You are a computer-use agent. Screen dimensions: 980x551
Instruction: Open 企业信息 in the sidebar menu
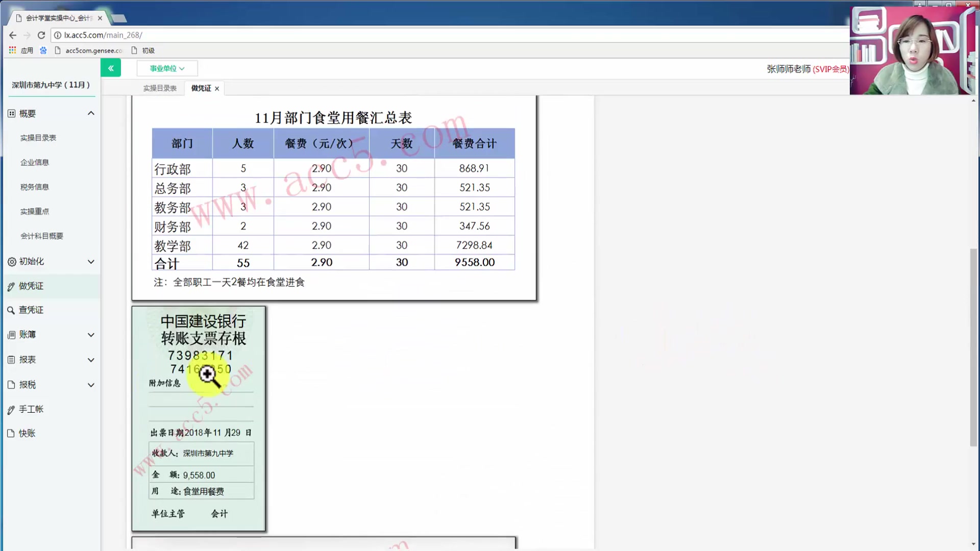tap(34, 162)
